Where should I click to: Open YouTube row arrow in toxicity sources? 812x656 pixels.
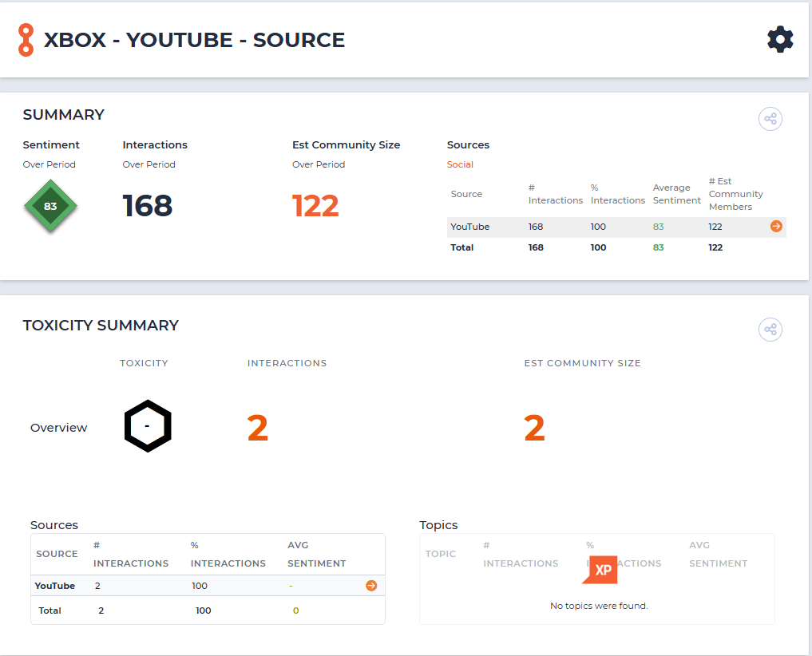(371, 586)
